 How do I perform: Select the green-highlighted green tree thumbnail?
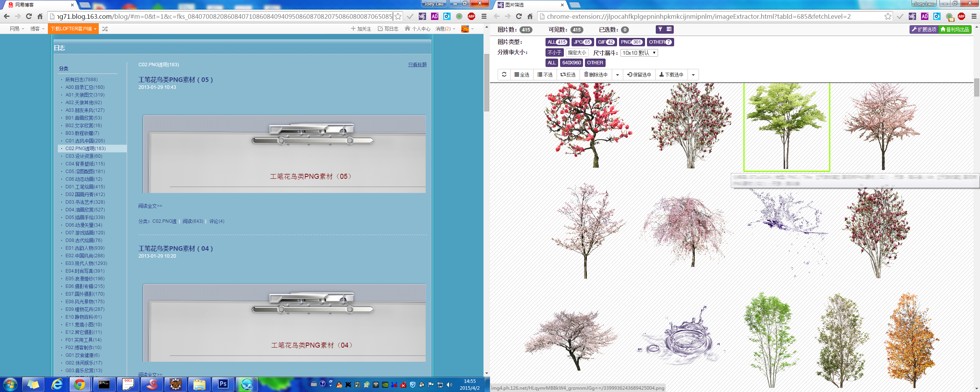tap(787, 127)
